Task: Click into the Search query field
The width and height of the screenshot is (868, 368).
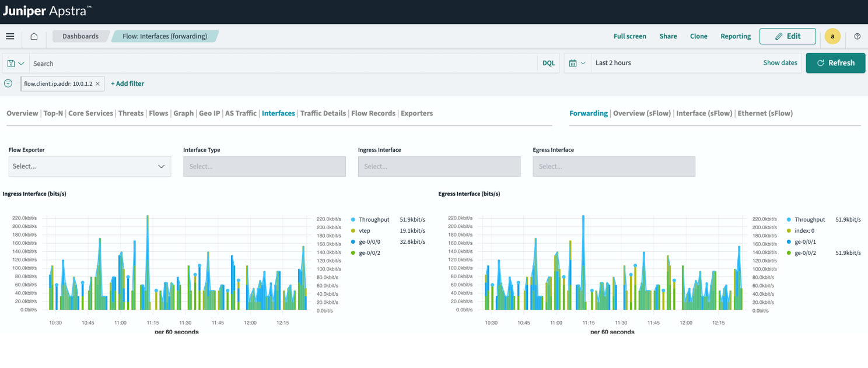Action: coord(283,63)
